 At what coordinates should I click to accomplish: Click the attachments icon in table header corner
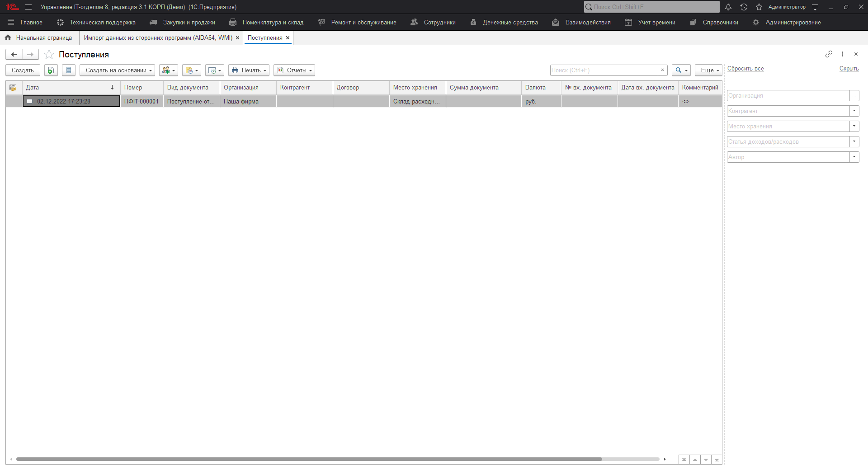click(x=13, y=88)
